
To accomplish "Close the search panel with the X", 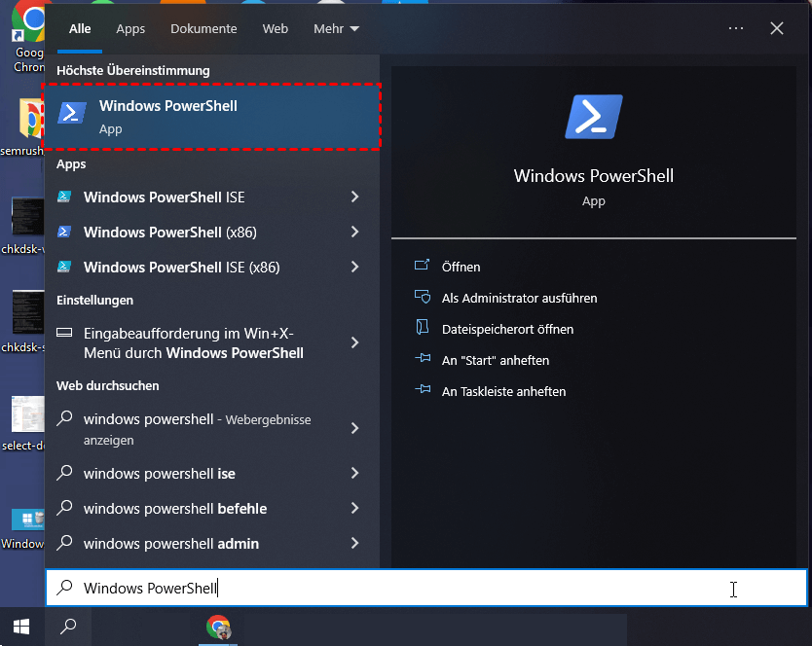I will click(777, 28).
